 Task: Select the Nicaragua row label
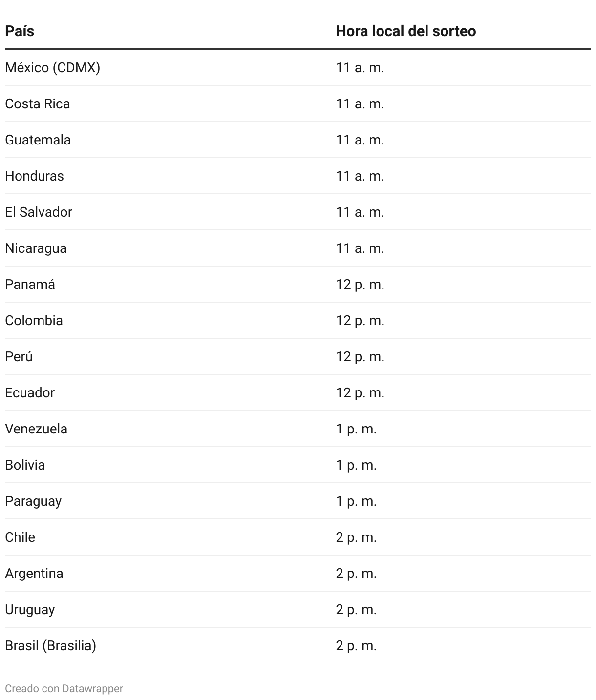[36, 248]
